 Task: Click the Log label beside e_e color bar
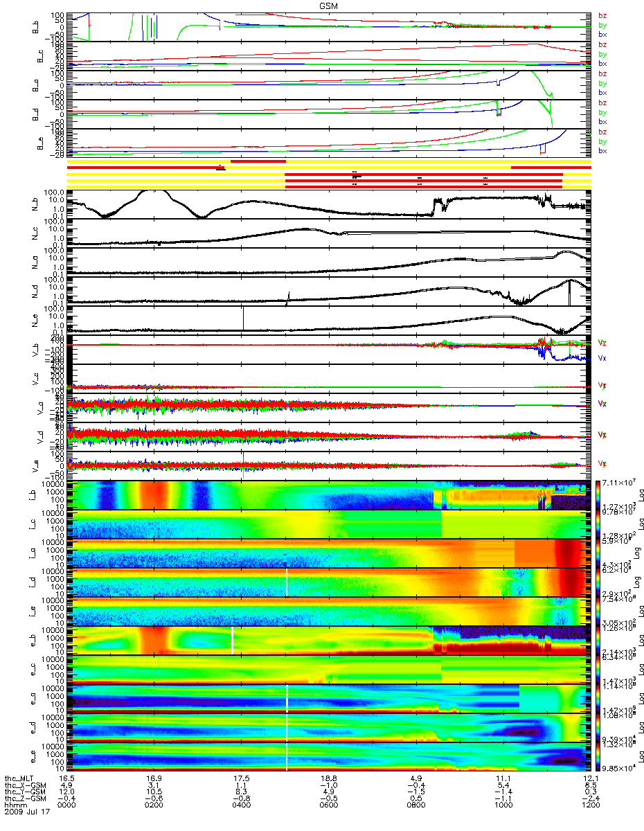pyautogui.click(x=641, y=758)
